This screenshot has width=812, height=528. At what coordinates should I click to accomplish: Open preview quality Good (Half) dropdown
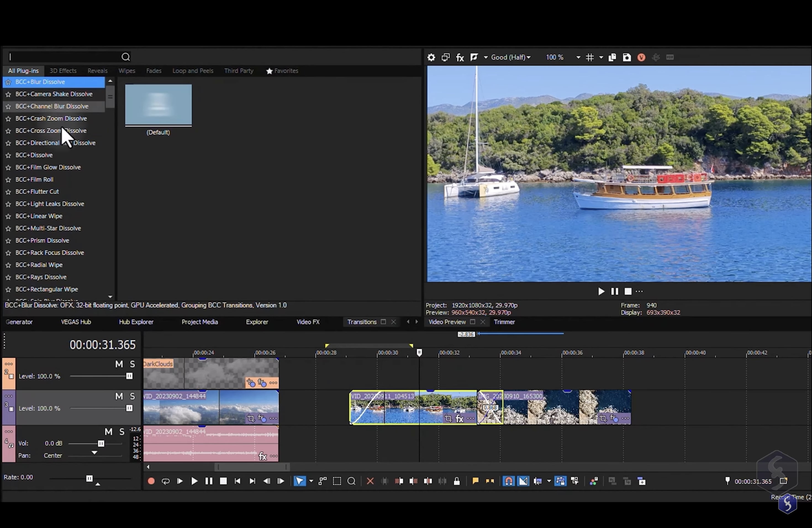pyautogui.click(x=510, y=57)
